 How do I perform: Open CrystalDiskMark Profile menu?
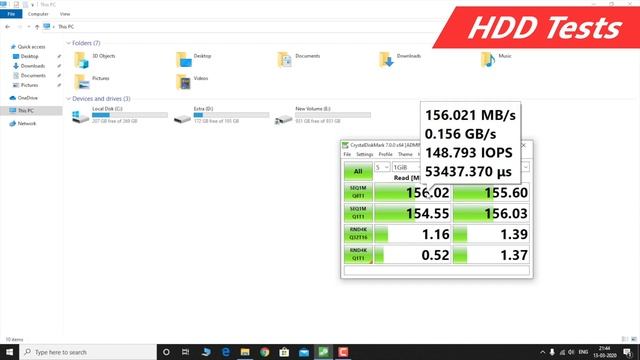click(385, 154)
